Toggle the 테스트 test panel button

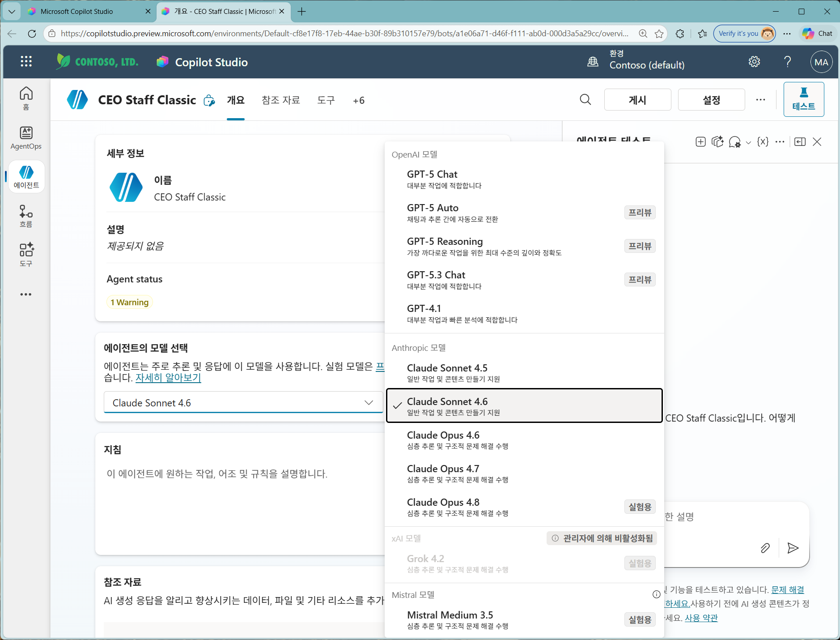804,99
